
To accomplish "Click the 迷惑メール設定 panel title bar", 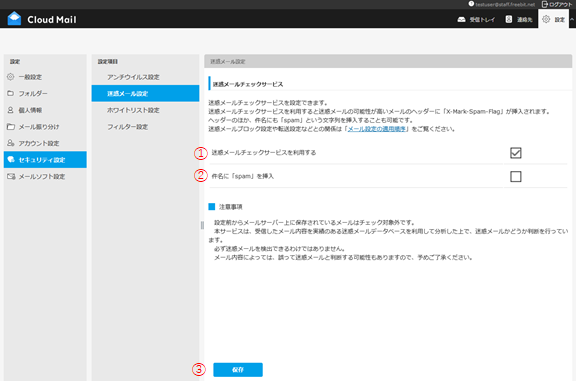I will 388,61.
